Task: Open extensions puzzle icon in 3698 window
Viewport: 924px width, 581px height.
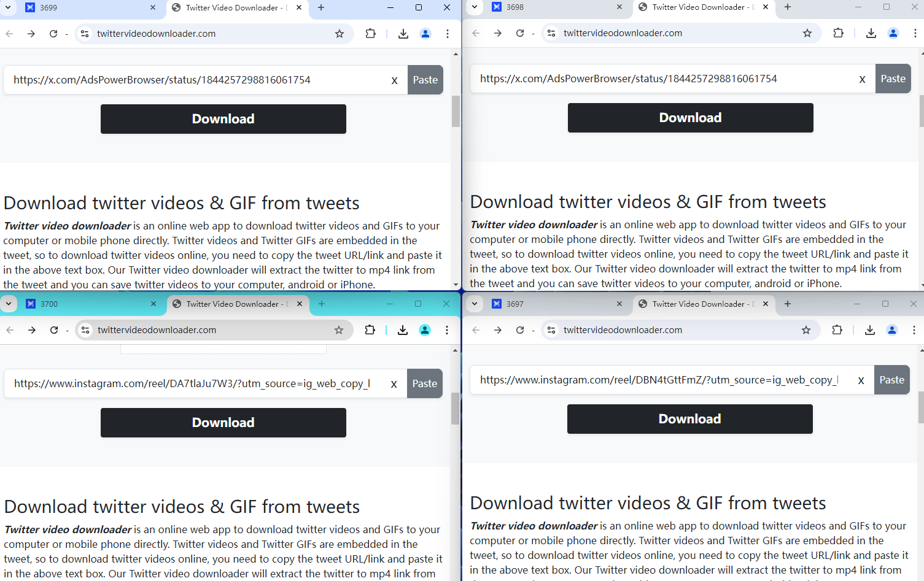Action: (x=838, y=33)
